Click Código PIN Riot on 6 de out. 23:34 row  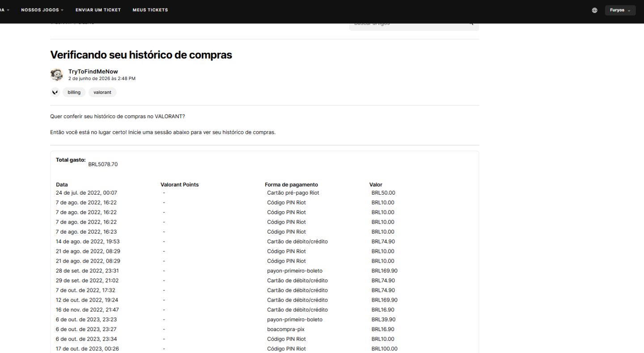pos(286,339)
